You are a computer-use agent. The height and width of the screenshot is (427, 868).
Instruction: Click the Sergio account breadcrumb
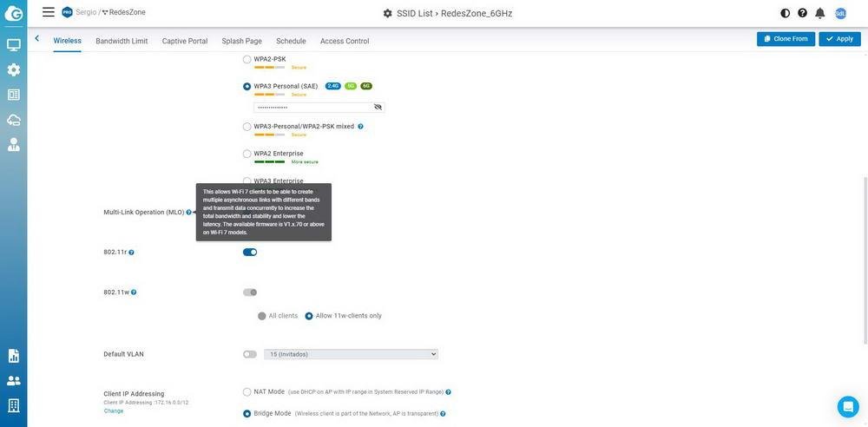86,11
